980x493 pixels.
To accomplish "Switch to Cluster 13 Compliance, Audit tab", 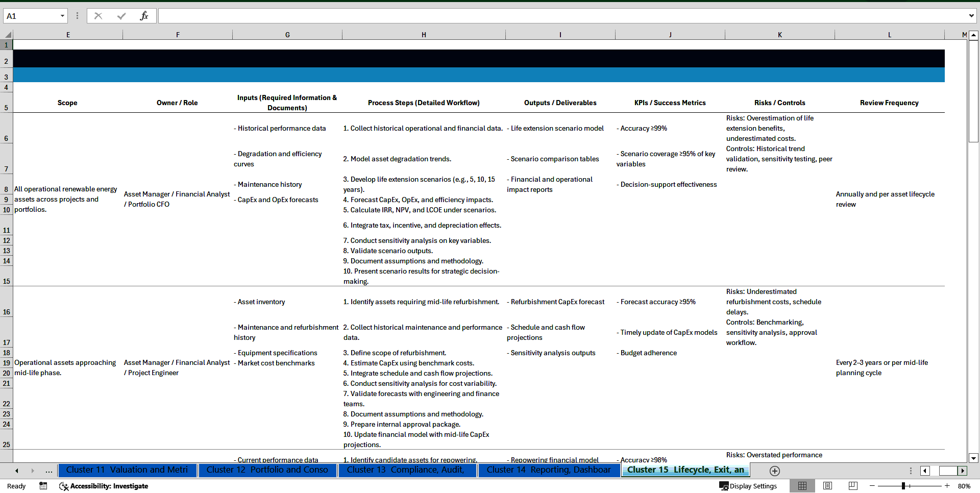I will 407,470.
